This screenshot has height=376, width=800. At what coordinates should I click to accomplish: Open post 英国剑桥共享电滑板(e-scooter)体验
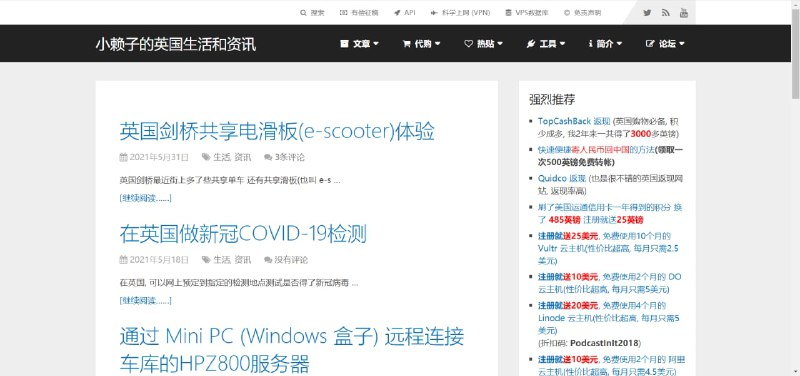tap(277, 132)
